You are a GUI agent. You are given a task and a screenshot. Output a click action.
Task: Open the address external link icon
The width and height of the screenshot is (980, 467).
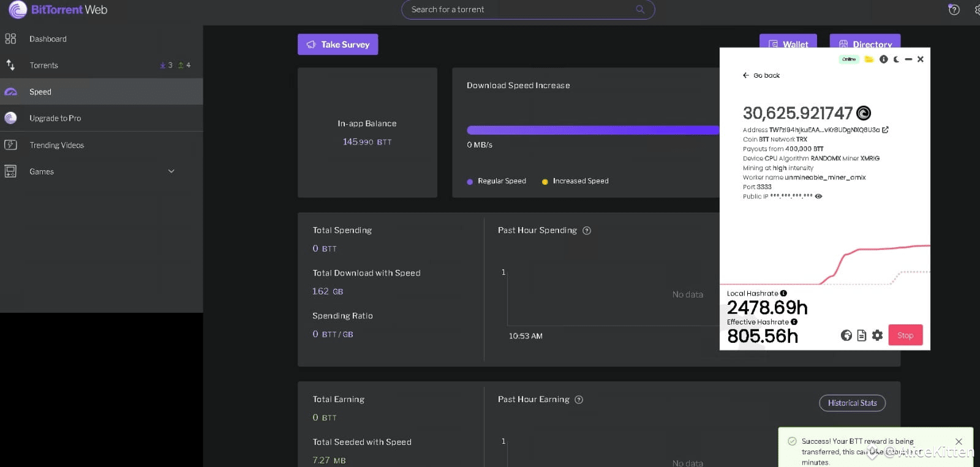click(x=885, y=130)
